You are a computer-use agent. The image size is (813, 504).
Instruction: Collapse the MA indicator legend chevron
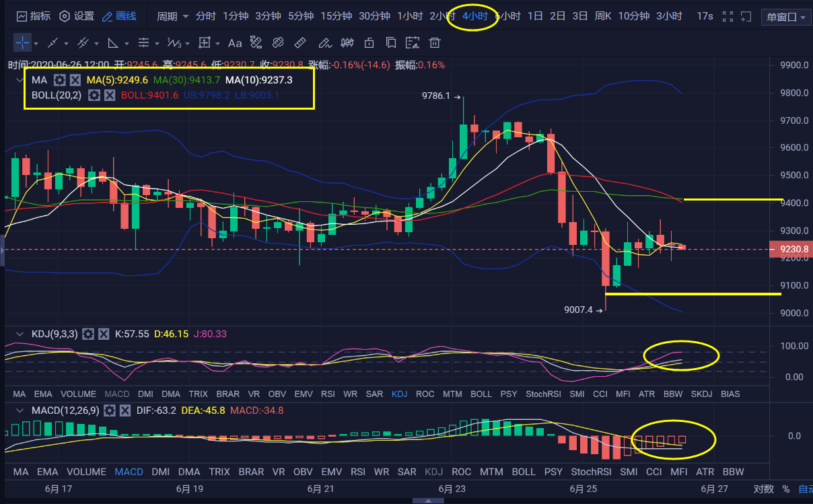pos(18,79)
